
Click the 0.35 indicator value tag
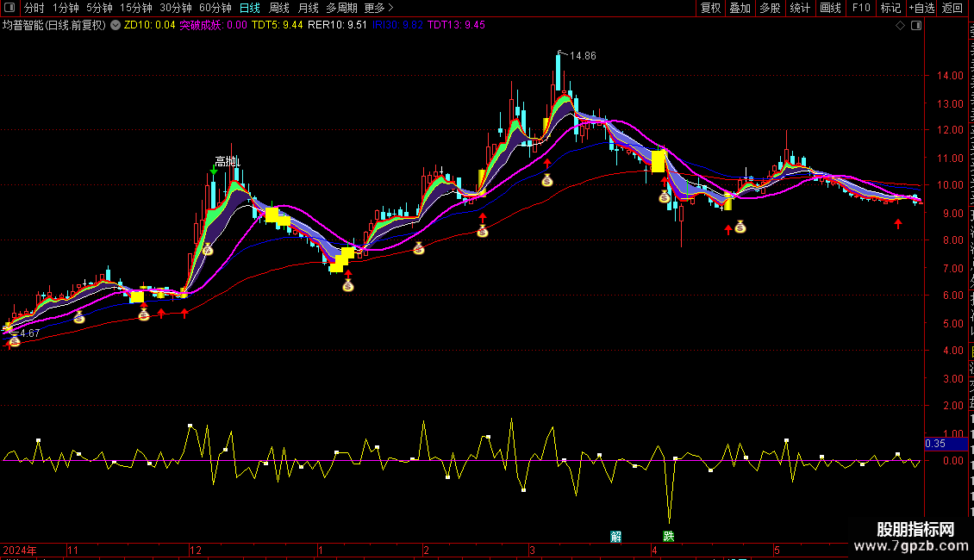pos(935,444)
